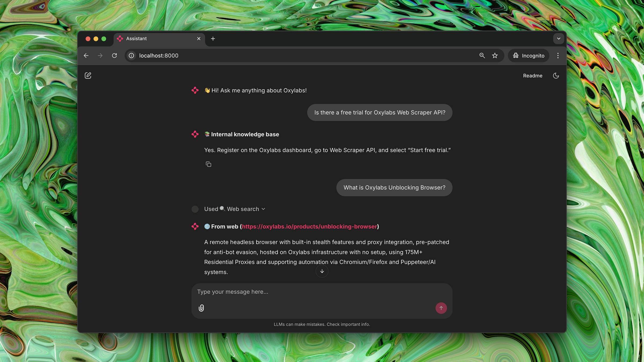Image resolution: width=644 pixels, height=362 pixels.
Task: Attach a file with the paperclip icon
Action: (201, 308)
